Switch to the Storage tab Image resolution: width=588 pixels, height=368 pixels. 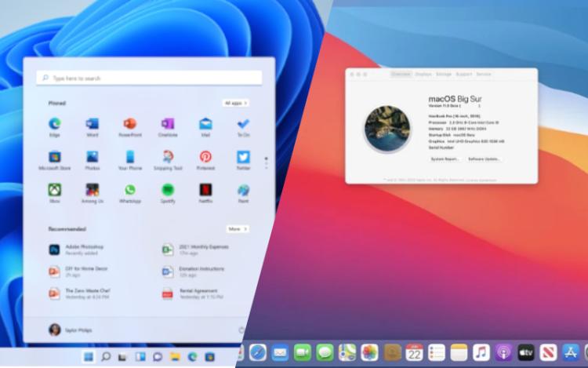[444, 75]
